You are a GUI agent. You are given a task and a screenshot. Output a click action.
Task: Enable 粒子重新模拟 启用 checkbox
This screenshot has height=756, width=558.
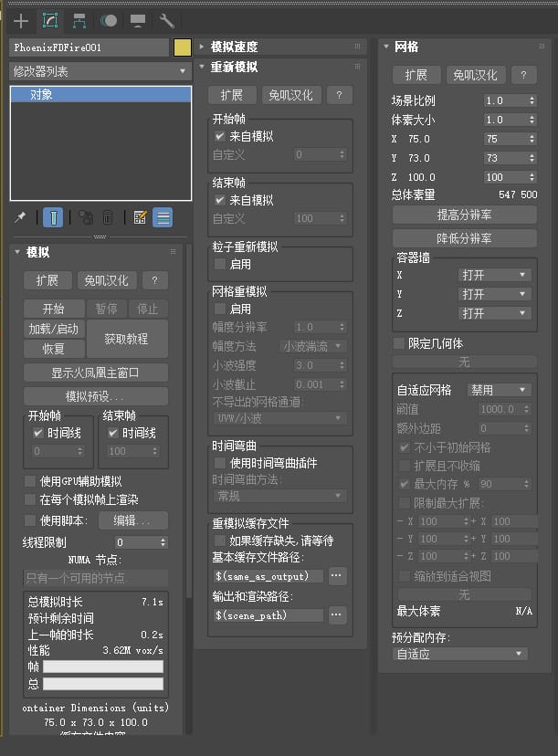click(x=219, y=264)
